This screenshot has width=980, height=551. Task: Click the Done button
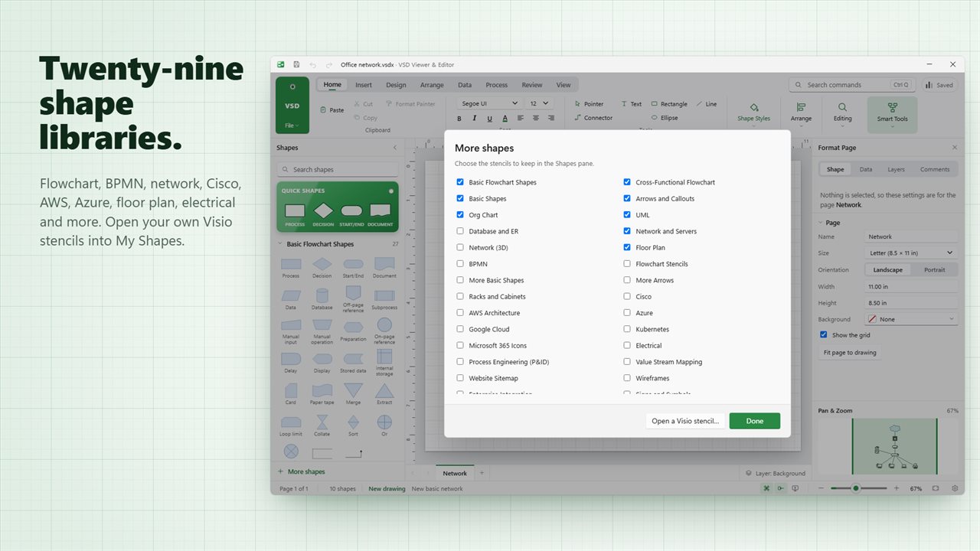click(x=755, y=421)
